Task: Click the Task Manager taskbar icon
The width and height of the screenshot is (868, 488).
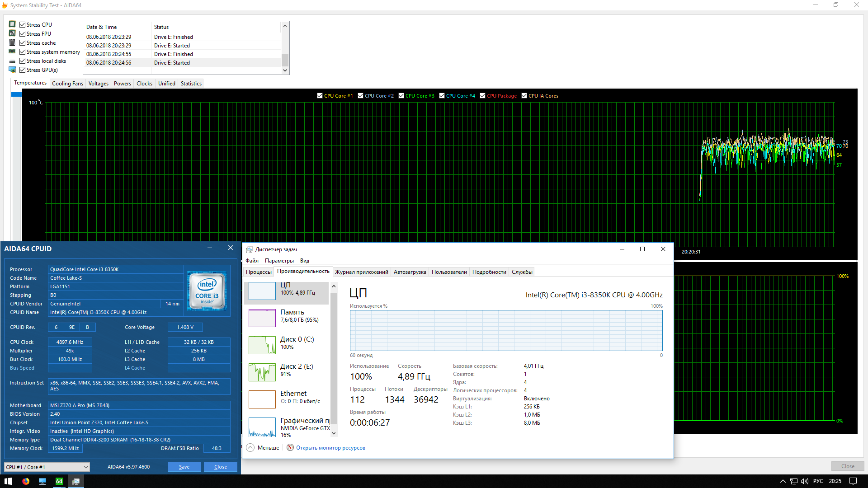Action: pos(76,481)
